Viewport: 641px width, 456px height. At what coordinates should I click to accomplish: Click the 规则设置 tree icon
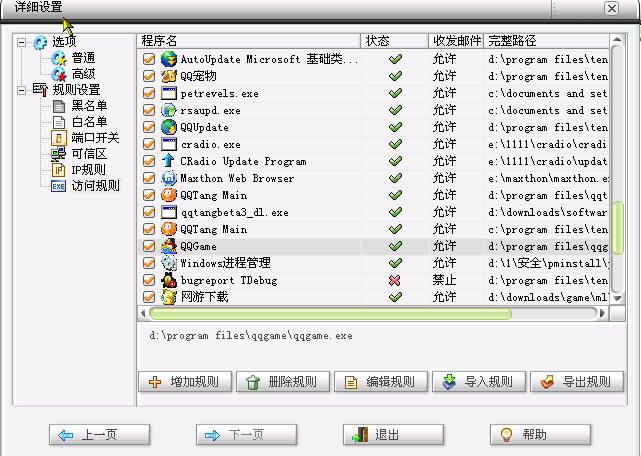40,90
